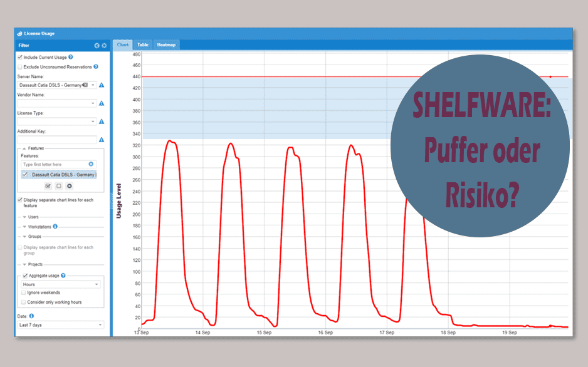Click into the Additional Key field

(x=57, y=140)
